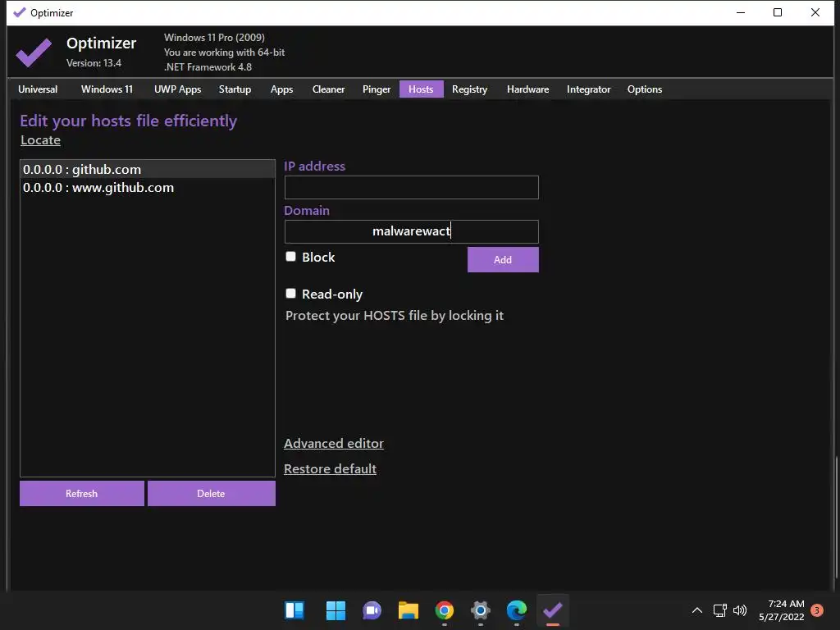Open the Cleaner tab
The height and width of the screenshot is (630, 840).
pos(328,89)
